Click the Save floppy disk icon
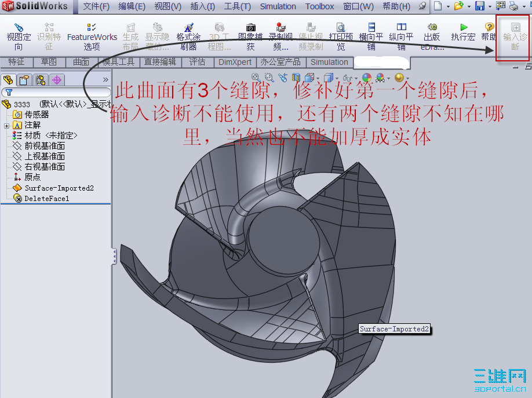This screenshot has width=532, height=398. pyautogui.click(x=480, y=6)
